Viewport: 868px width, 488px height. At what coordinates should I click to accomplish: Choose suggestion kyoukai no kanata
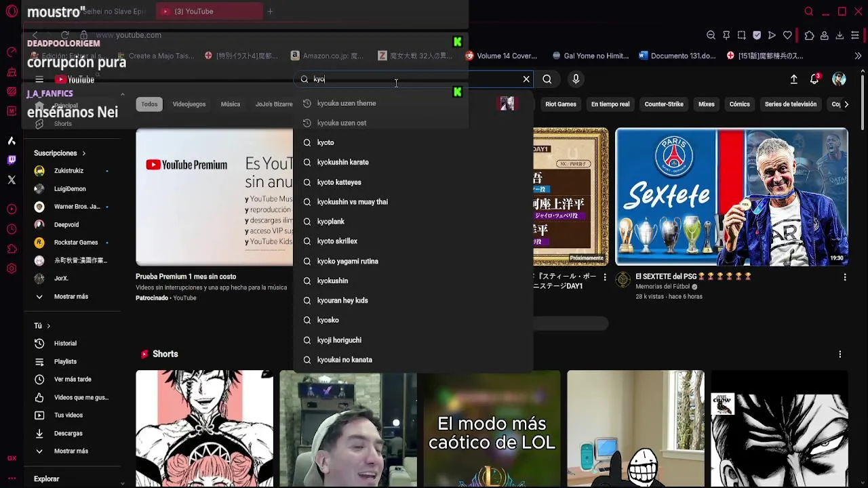coord(414,360)
